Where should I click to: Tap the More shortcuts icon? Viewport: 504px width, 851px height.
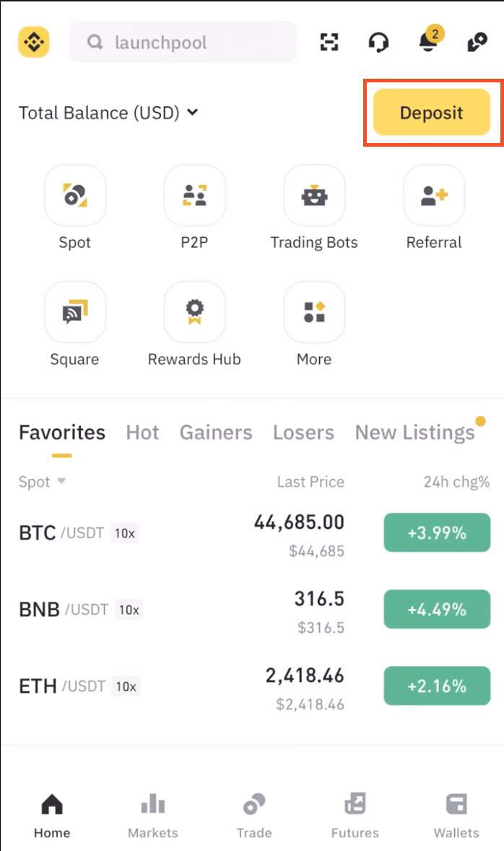(x=313, y=312)
